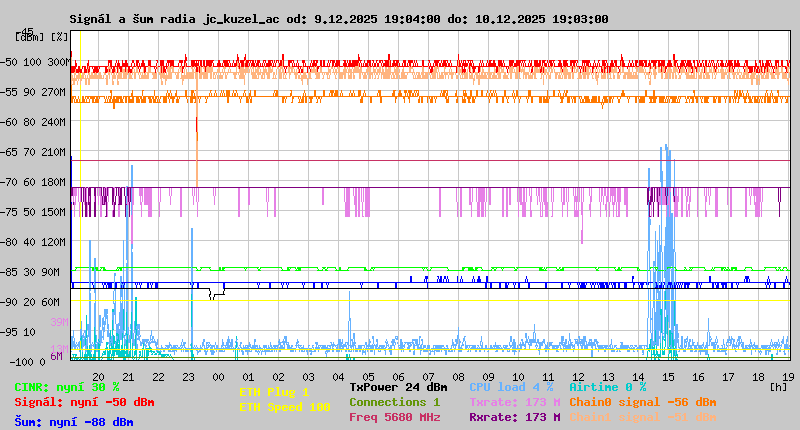Click hour '01' on the time axis
The height and width of the screenshot is (430, 800).
[248, 377]
